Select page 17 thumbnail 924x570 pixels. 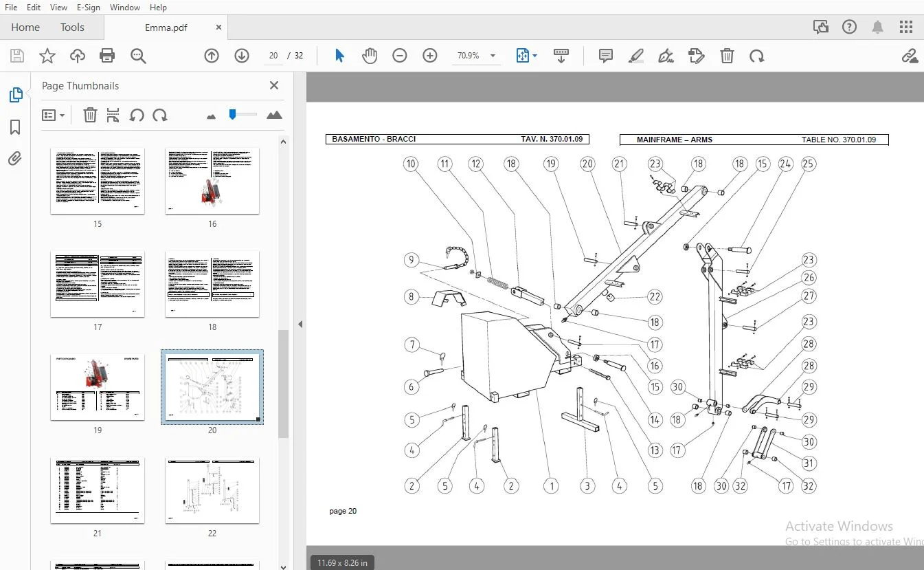click(x=98, y=284)
